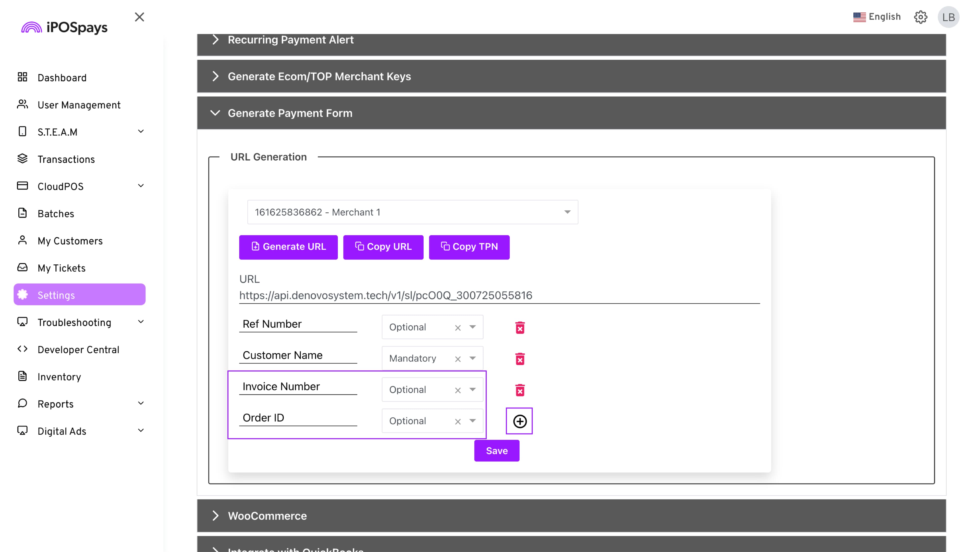Clear the Order ID Optional selection

click(458, 422)
